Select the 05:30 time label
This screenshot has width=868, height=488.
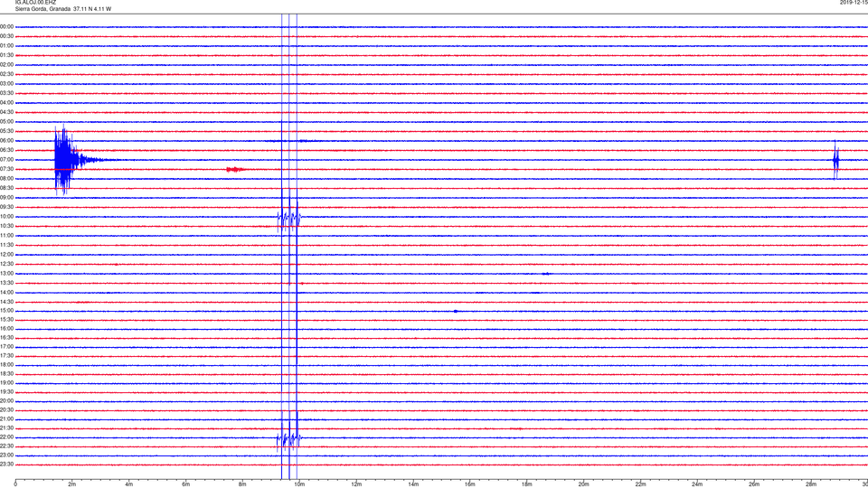click(x=6, y=131)
